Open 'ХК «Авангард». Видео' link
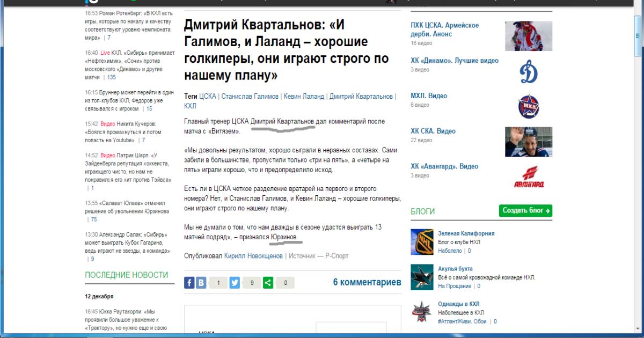This screenshot has width=644, height=338. pyautogui.click(x=444, y=167)
